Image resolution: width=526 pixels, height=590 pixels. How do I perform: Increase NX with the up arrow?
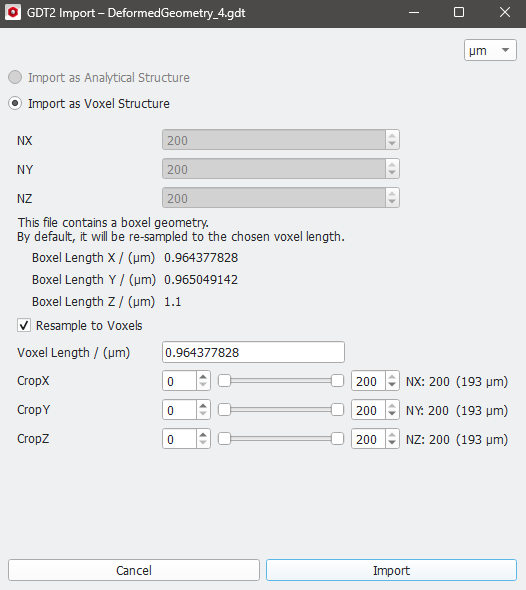click(392, 135)
